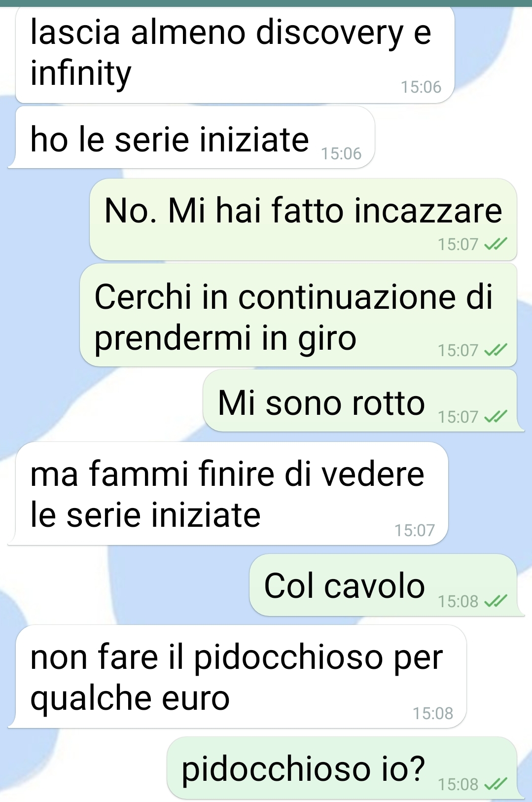The height and width of the screenshot is (802, 532).
Task: Tap the 15:07 timestamp beside 'Mi sono rotto'
Action: pos(458,417)
